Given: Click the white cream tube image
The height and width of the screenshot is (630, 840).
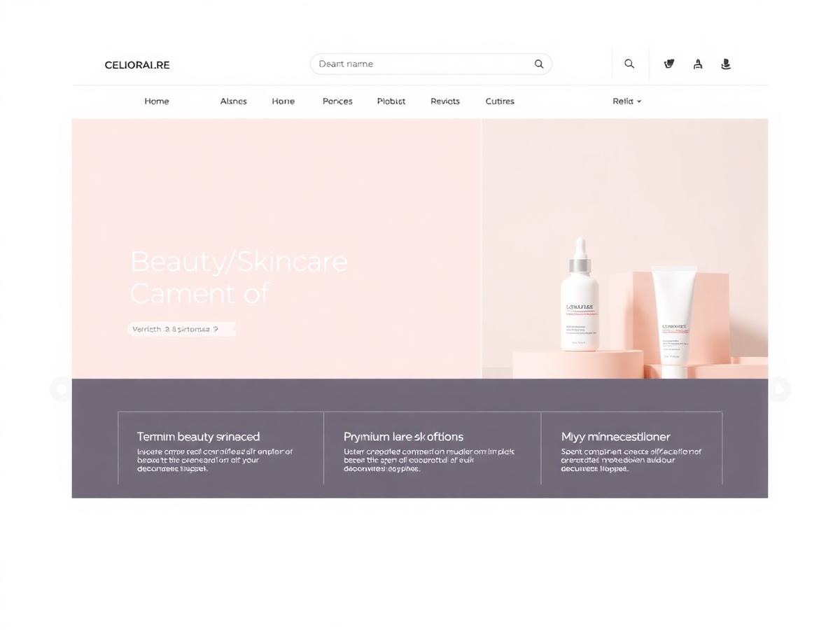Looking at the screenshot, I should click(x=675, y=321).
